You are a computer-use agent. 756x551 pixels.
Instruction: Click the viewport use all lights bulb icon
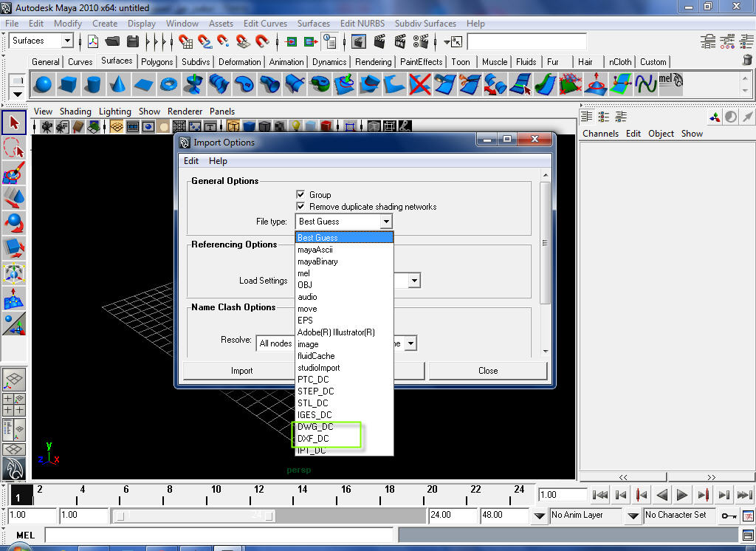coord(295,126)
